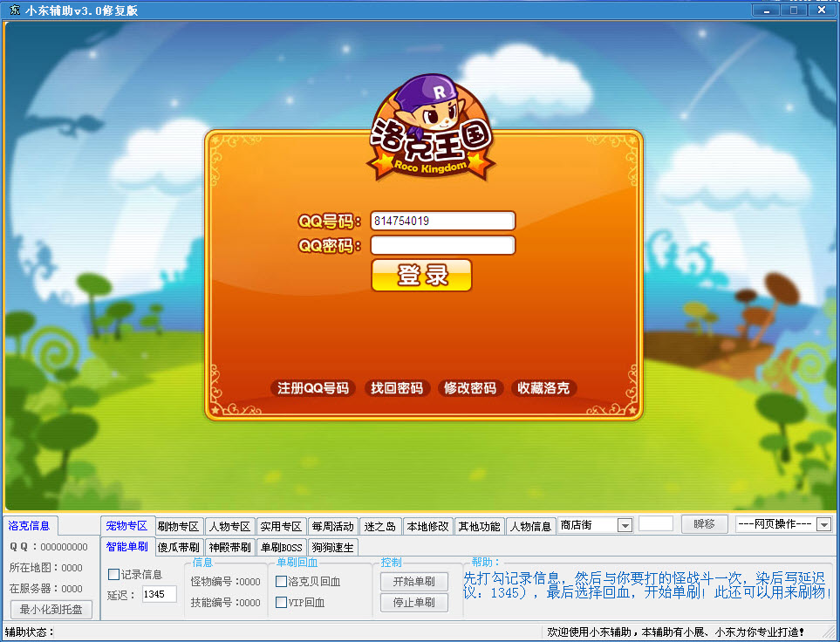This screenshot has width=840, height=642.
Task: Click the 洛克王国 Roco Kingdom logo
Action: [x=431, y=126]
